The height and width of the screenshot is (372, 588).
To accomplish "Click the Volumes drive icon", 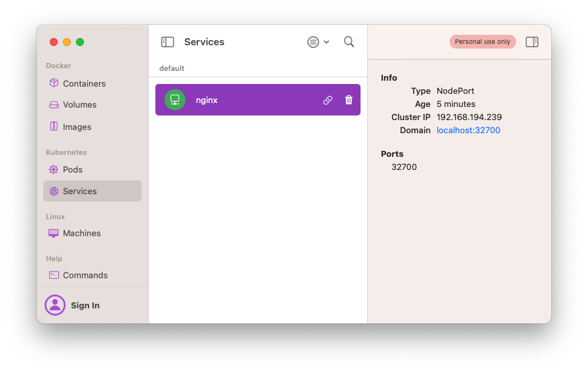I will [x=54, y=105].
